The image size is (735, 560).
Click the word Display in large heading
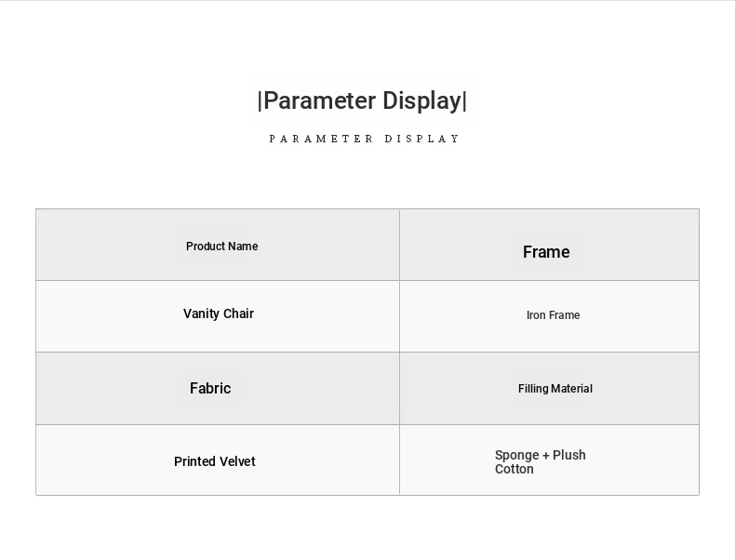422,100
